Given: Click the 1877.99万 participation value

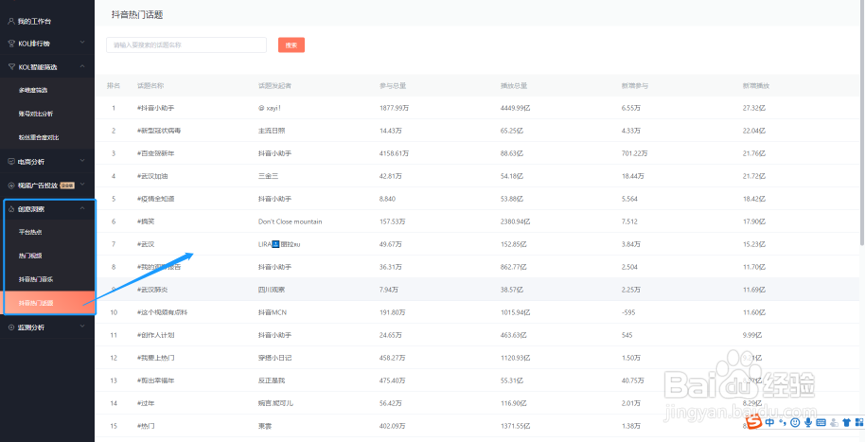Looking at the screenshot, I should coord(394,108).
